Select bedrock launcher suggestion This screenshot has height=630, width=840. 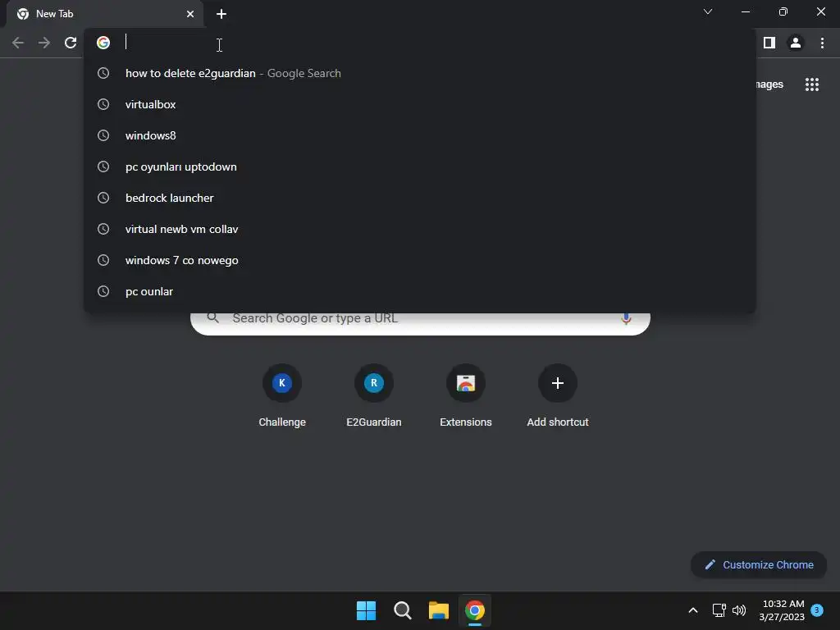(x=420, y=198)
